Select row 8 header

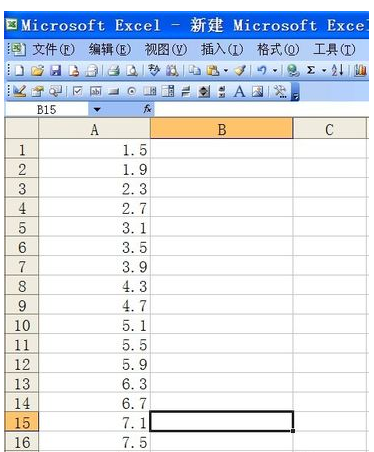(x=22, y=286)
